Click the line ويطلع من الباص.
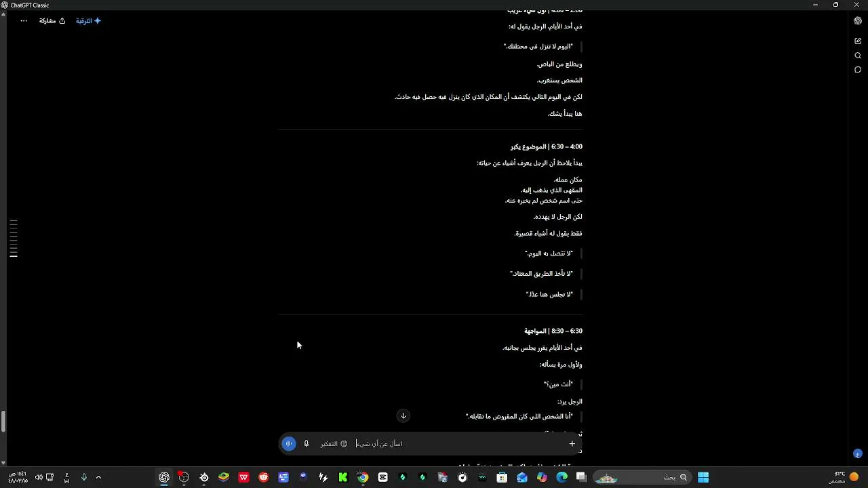Image resolution: width=868 pixels, height=488 pixels. (559, 64)
